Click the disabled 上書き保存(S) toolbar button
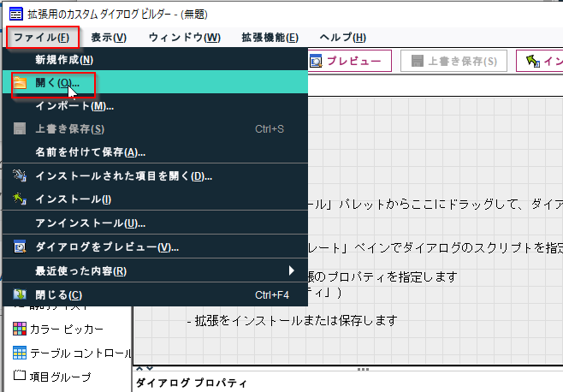Screen dimensions: 563x392 click(x=453, y=61)
